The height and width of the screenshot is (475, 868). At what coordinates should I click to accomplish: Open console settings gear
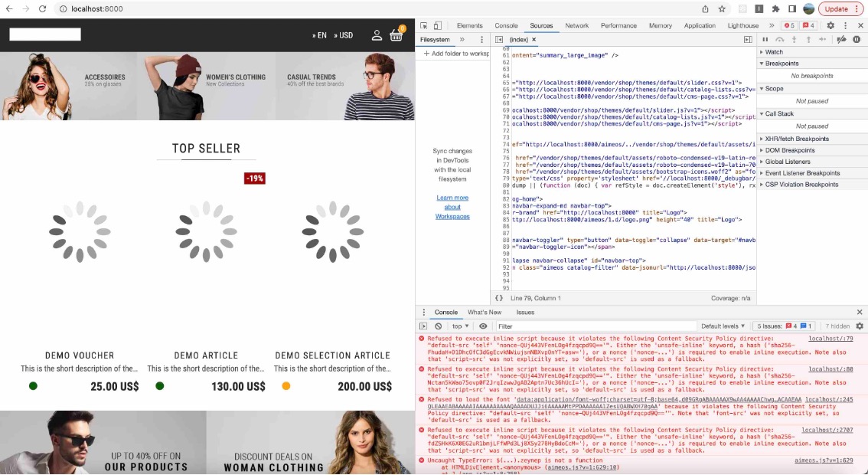click(x=860, y=326)
